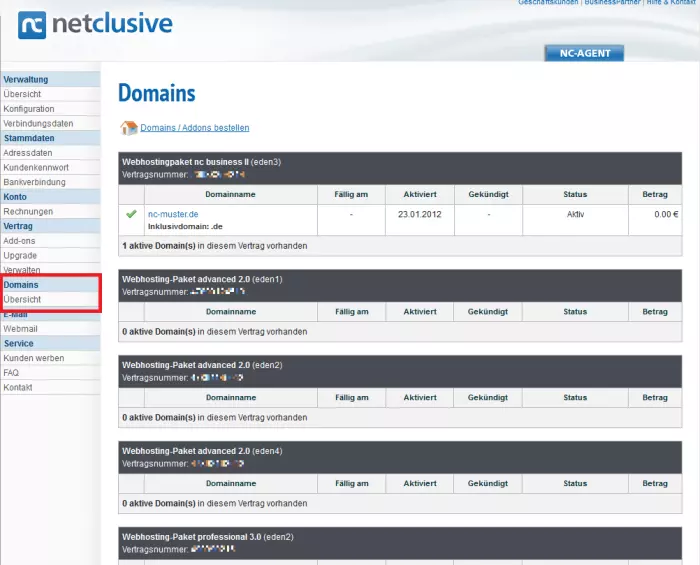This screenshot has width=700, height=565.
Task: Click the Verwaltung section header
Action: point(50,79)
